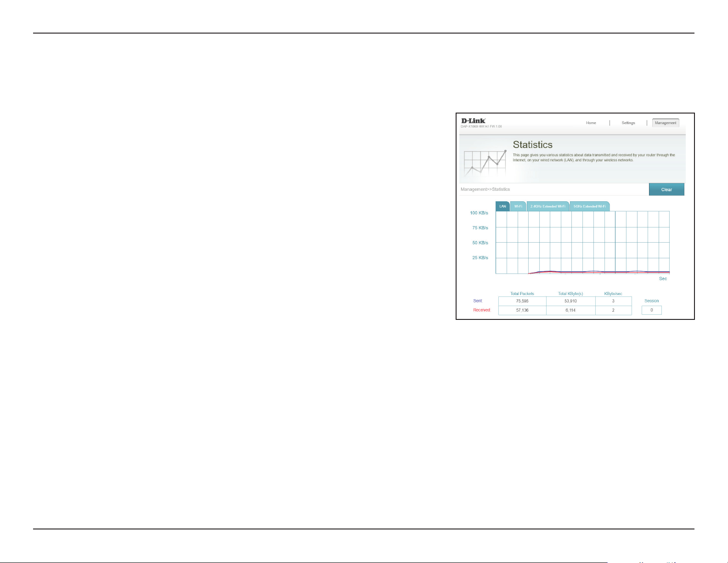
Task: Click the Statistics chart graphic
Action: coord(485,164)
